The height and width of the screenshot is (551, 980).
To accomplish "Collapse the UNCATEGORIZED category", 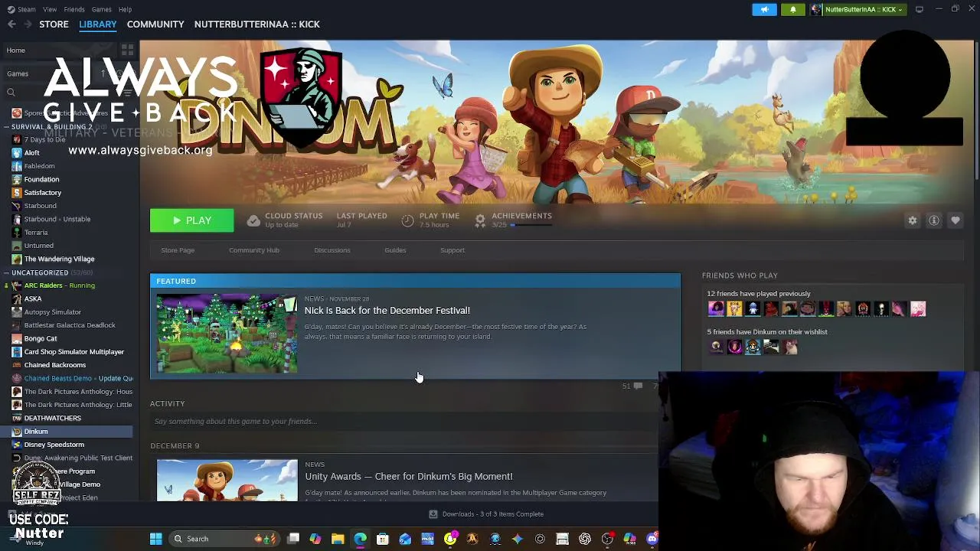I will pyautogui.click(x=7, y=272).
